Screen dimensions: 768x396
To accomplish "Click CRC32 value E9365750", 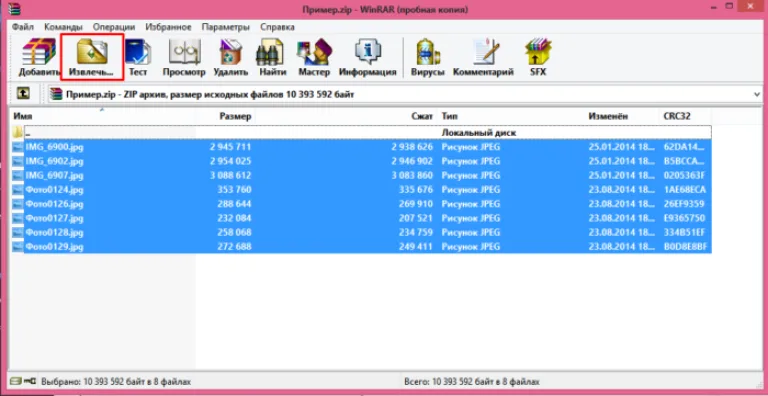I will coord(684,218).
